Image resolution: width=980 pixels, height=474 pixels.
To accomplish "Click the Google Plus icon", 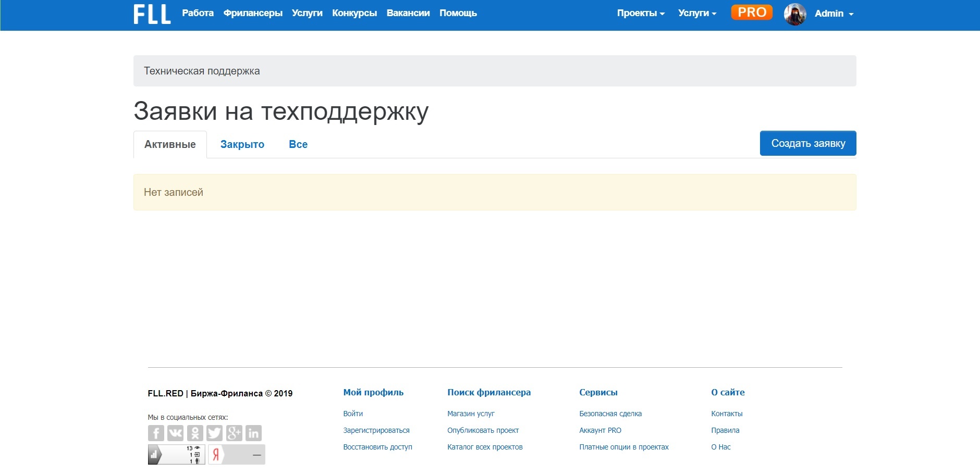I will tap(234, 433).
